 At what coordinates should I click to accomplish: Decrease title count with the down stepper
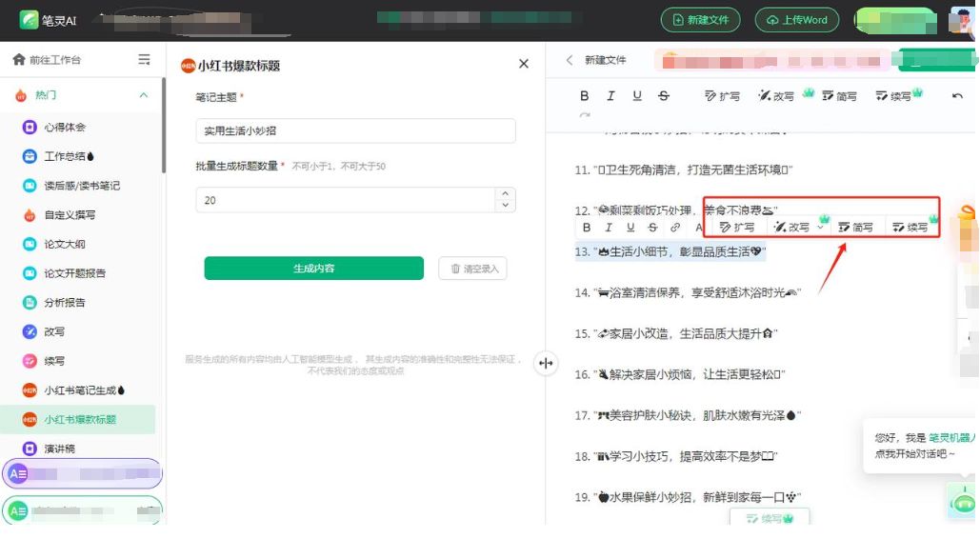coord(505,206)
